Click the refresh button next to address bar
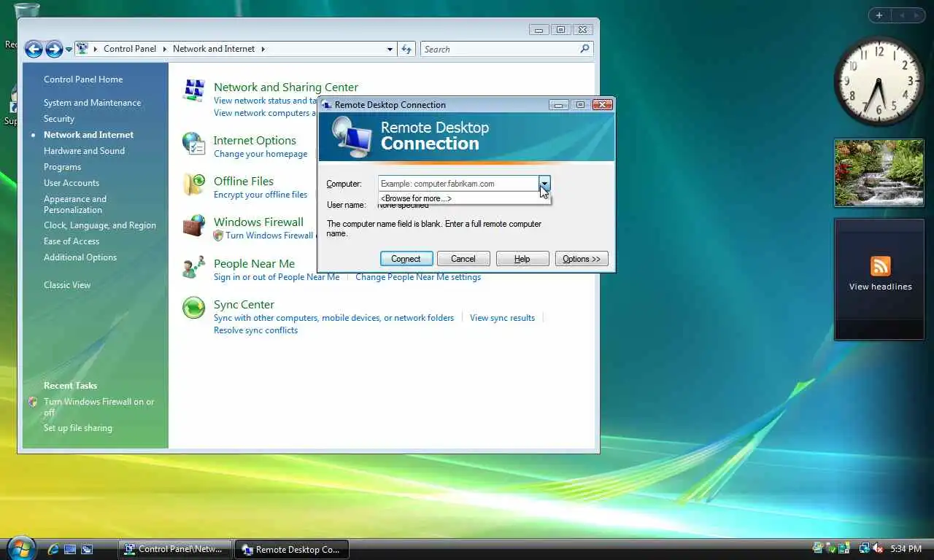 click(x=407, y=49)
